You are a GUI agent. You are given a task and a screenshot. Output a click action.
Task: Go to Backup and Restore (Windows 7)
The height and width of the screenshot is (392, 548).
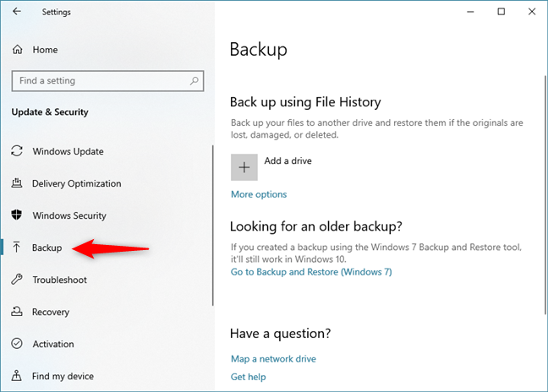point(311,272)
